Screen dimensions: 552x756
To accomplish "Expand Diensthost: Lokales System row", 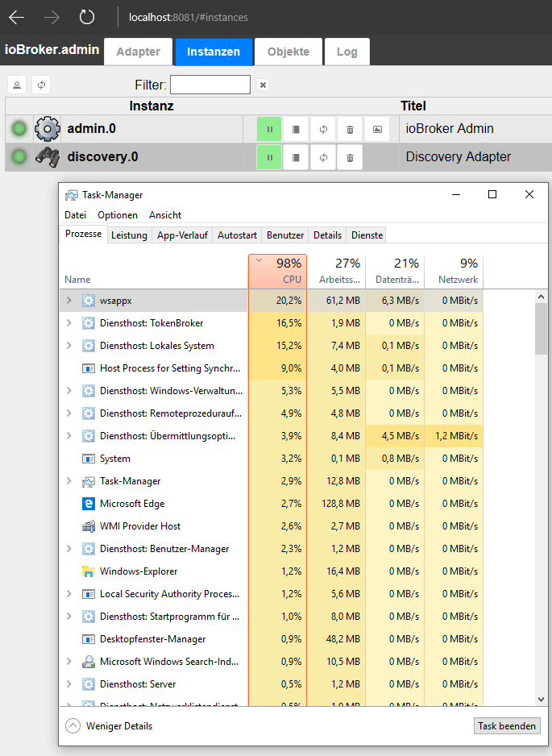I will tap(69, 346).
